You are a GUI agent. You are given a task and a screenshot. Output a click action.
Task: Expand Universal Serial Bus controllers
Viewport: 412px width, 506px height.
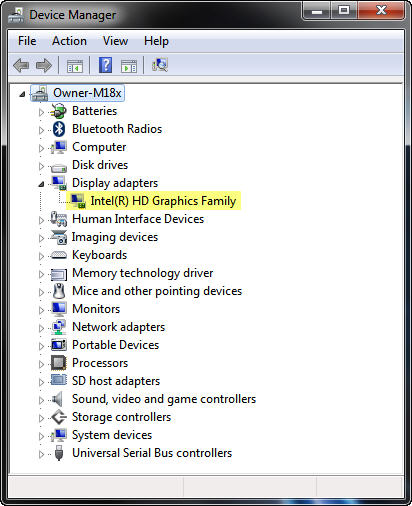pyautogui.click(x=41, y=454)
